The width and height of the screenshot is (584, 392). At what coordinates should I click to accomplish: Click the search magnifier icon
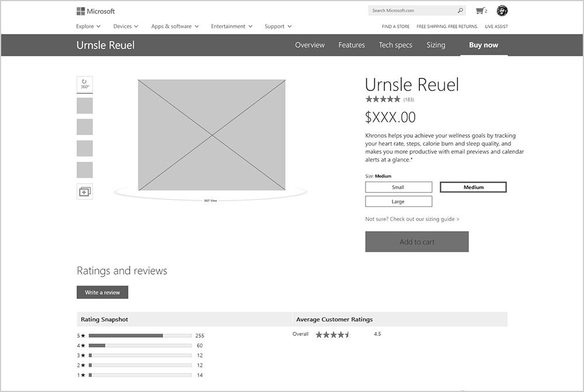[x=460, y=10]
